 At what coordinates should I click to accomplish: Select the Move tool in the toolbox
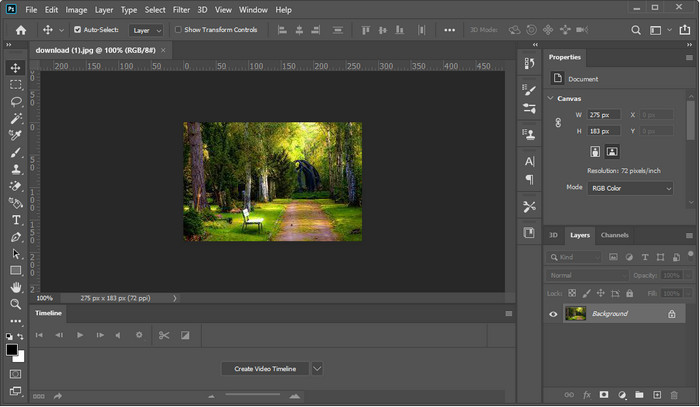16,67
